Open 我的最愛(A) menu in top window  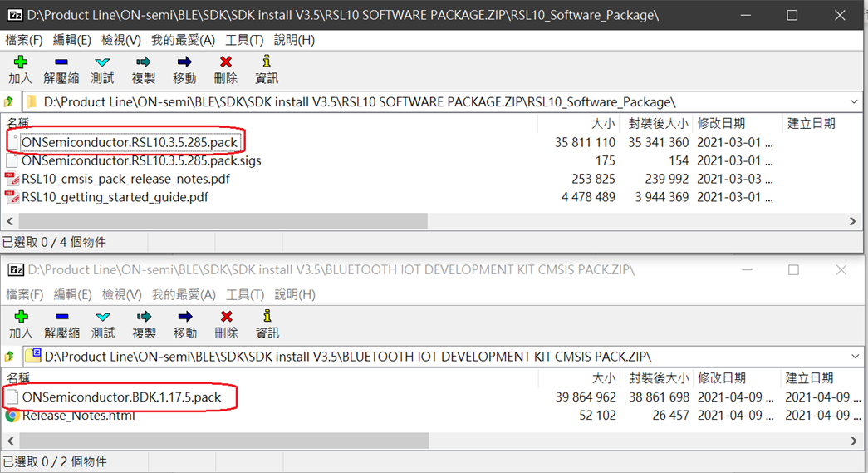tap(183, 40)
